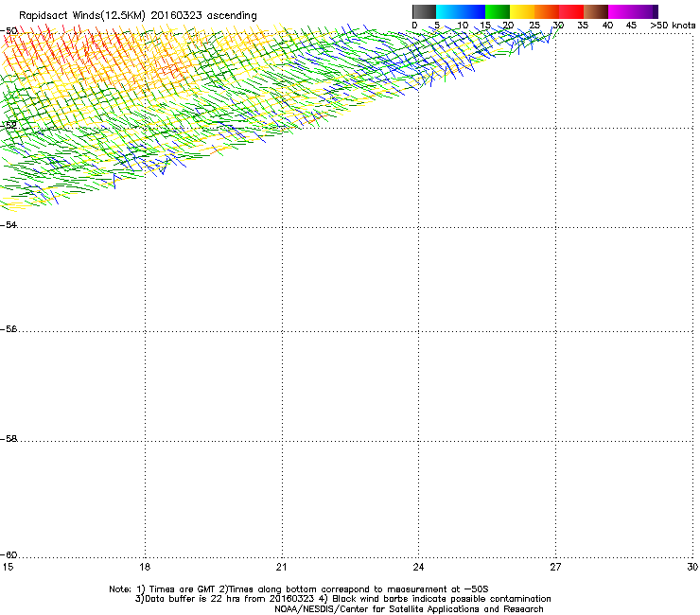Click the '>50 knots' legend label
This screenshot has height=615, width=700.
click(x=673, y=26)
